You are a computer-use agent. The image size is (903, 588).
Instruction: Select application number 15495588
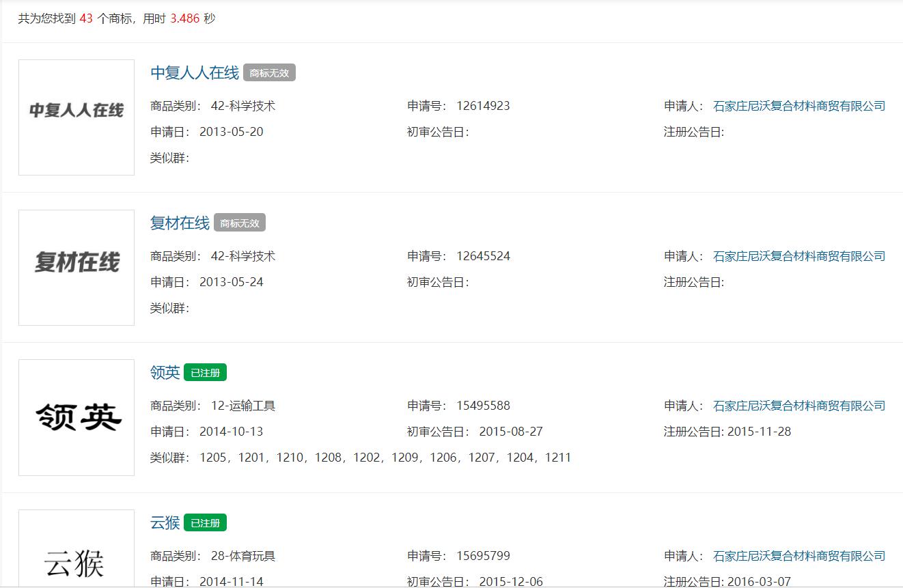483,406
